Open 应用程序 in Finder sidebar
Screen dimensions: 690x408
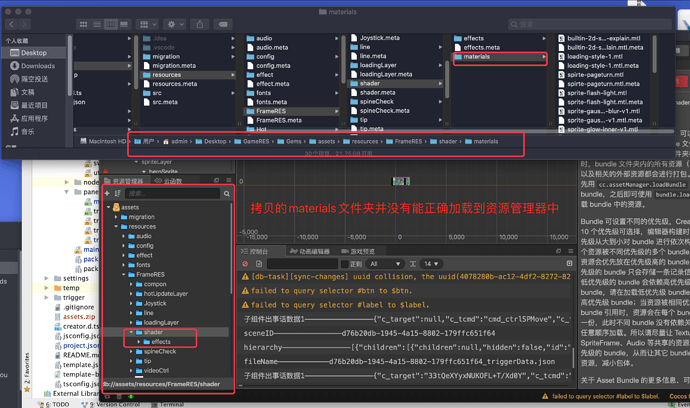coord(34,118)
